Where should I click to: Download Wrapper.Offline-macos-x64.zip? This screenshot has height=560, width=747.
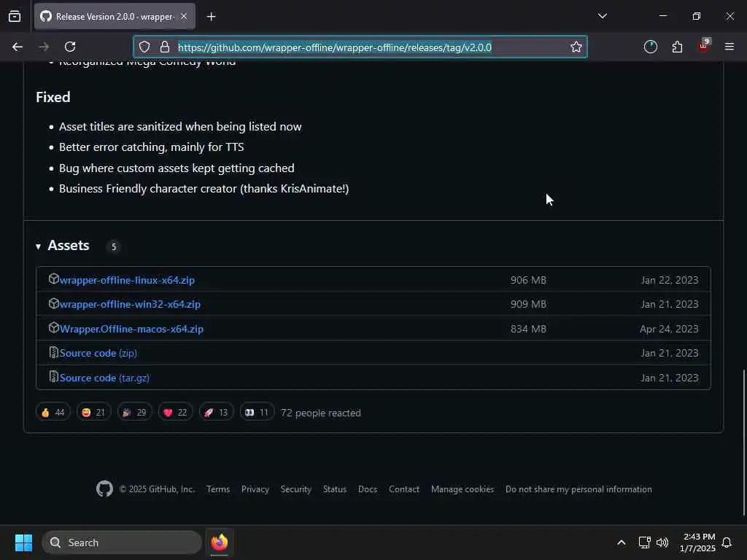[x=131, y=329]
